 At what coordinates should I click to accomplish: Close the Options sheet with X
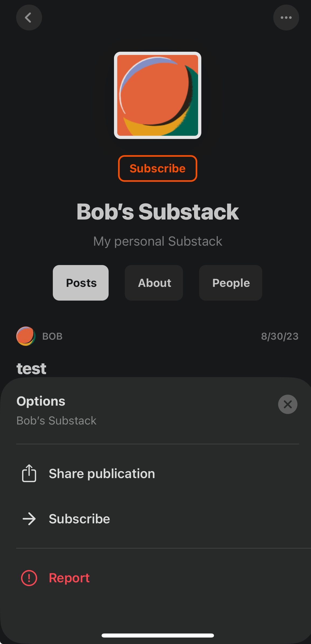pos(288,404)
